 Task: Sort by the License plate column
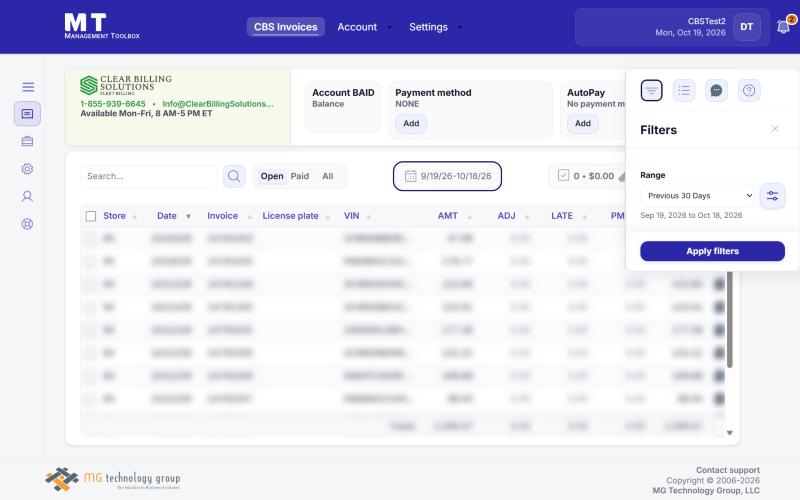(290, 216)
